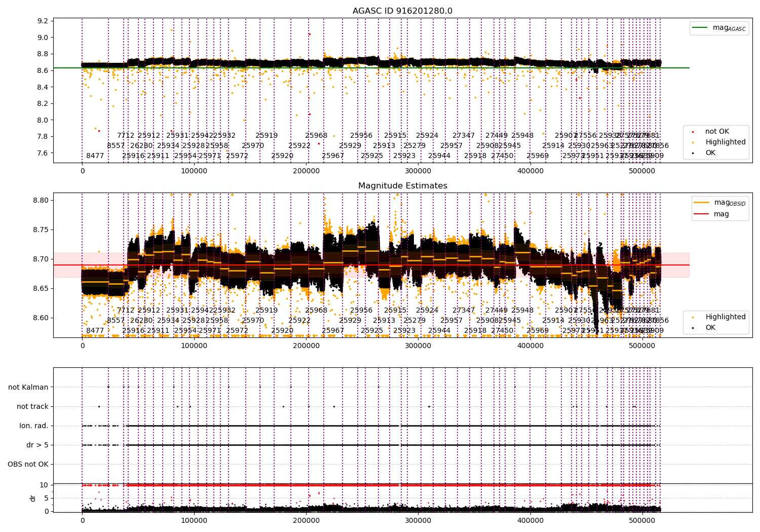
Task: Click the 8.60 y-axis tick label
Action: [41, 318]
